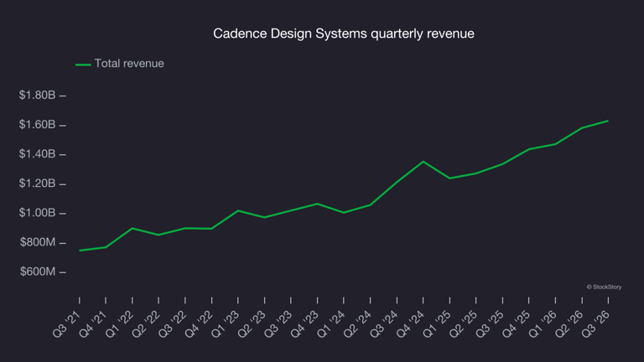Screen dimensions: 644x362
Task: Click the chart title 'Cadence Design Systems quarterly revenue'
Action: tap(343, 34)
